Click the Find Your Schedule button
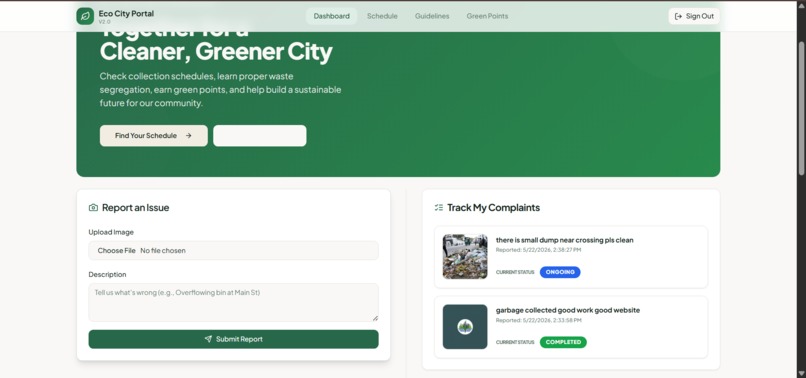Viewport: 806px width, 378px height. point(154,136)
